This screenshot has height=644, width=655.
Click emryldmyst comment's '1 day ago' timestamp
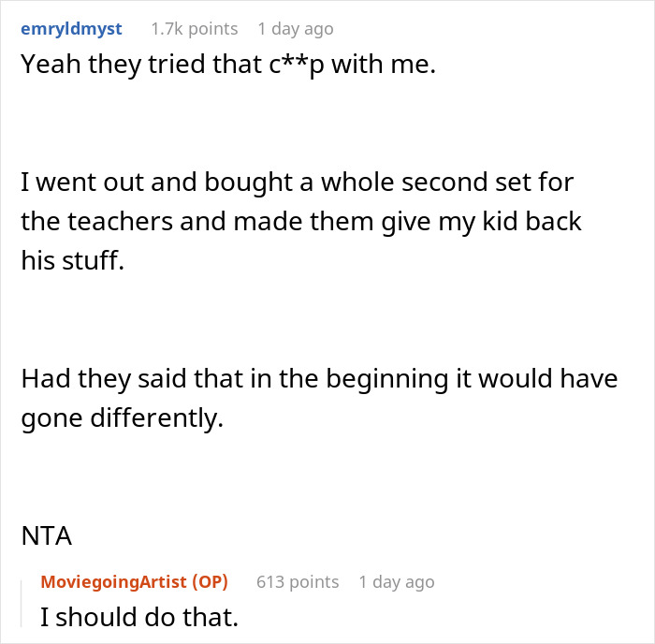click(x=295, y=29)
